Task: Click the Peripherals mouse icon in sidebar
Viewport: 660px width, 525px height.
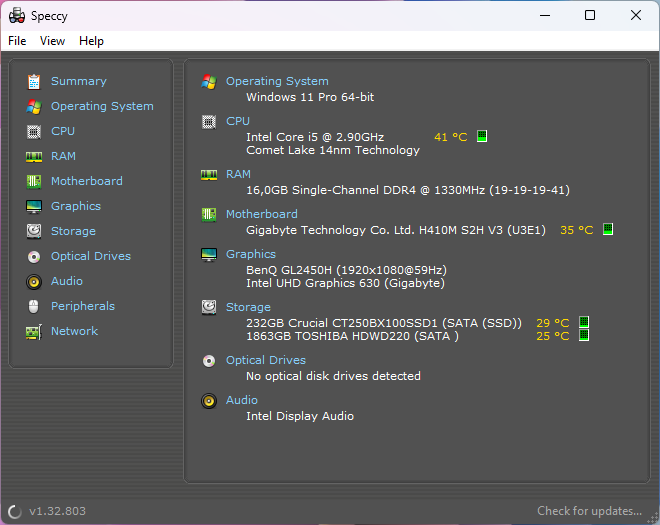Action: (x=34, y=306)
